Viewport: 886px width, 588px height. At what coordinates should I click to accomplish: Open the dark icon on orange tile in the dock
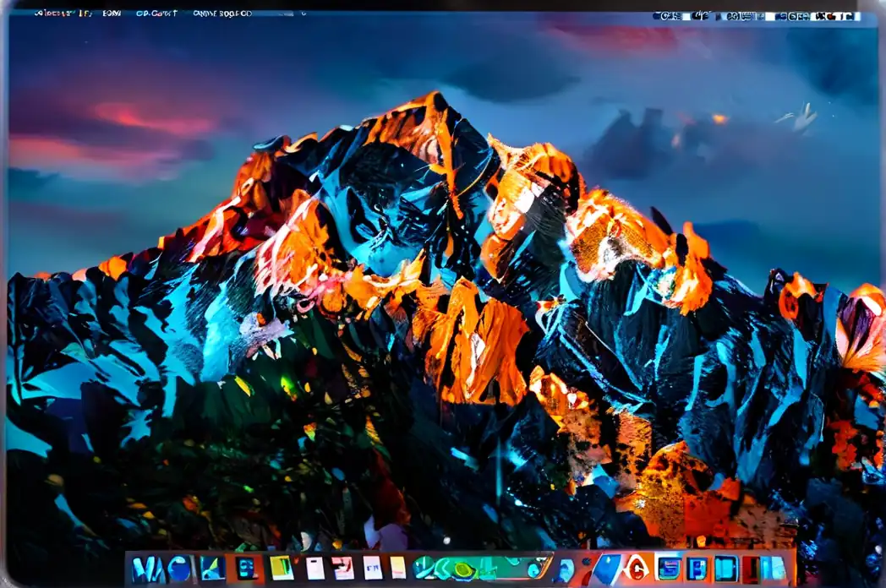pos(246,569)
